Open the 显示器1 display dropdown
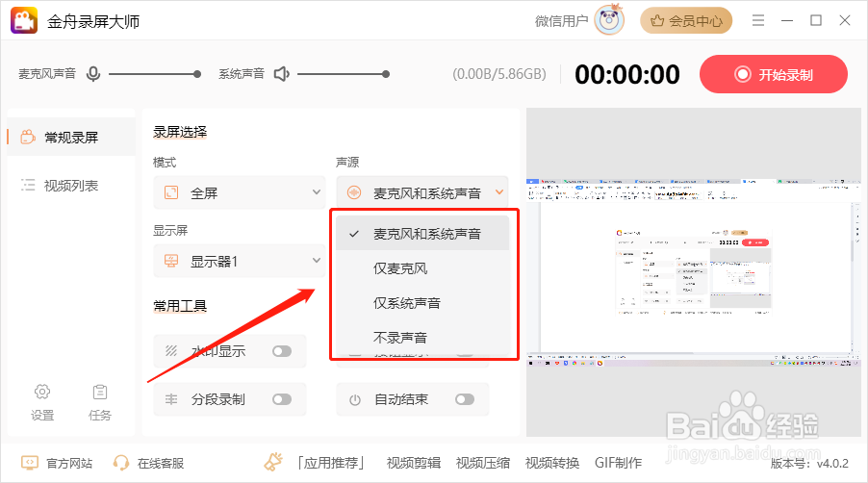Viewport: 868px width, 483px height. click(x=240, y=261)
